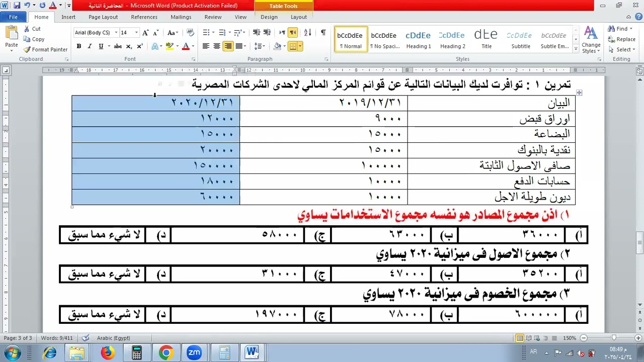Click the Increase Indent icon
Image resolution: width=644 pixels, height=362 pixels.
tap(267, 33)
